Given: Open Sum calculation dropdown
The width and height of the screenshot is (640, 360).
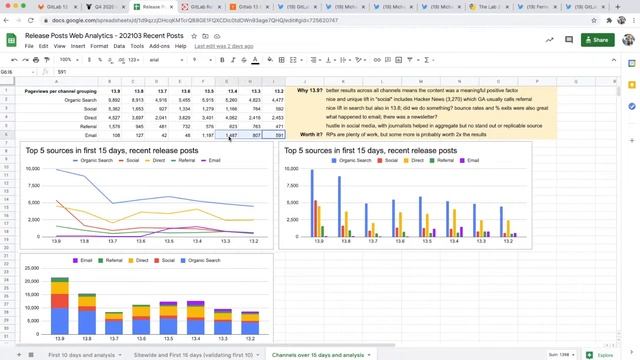Looking at the screenshot, I should click(x=562, y=355).
